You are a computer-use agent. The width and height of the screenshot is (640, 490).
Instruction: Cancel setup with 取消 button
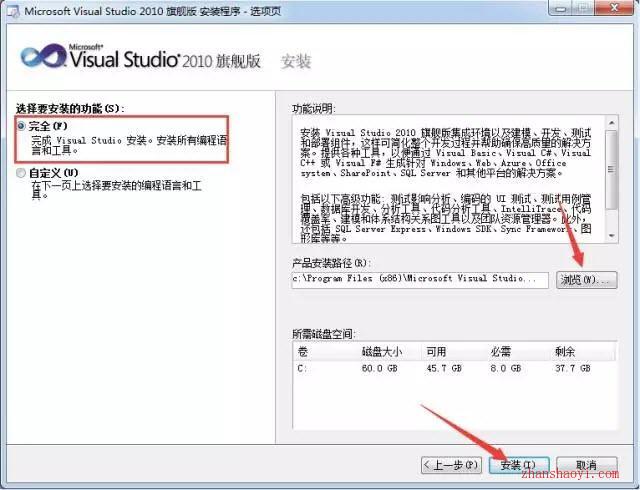587,465
